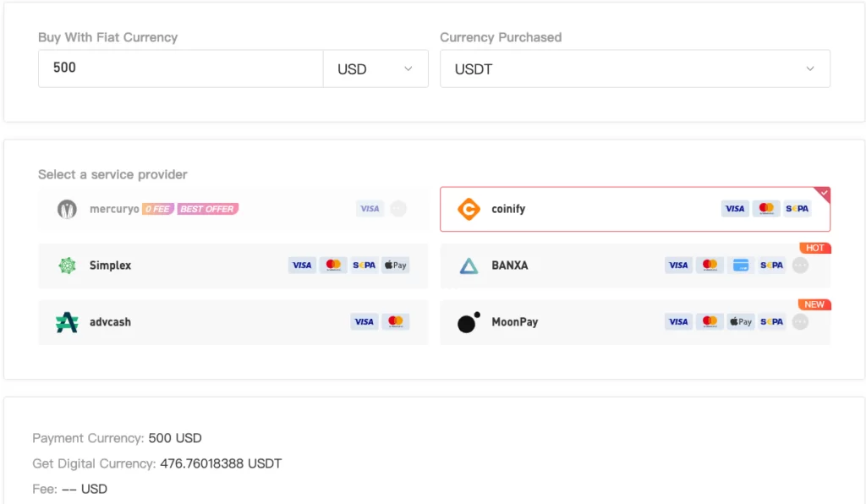Screen dimensions: 866x504
Task: Select the mercuryo provider logo
Action: [x=66, y=208]
